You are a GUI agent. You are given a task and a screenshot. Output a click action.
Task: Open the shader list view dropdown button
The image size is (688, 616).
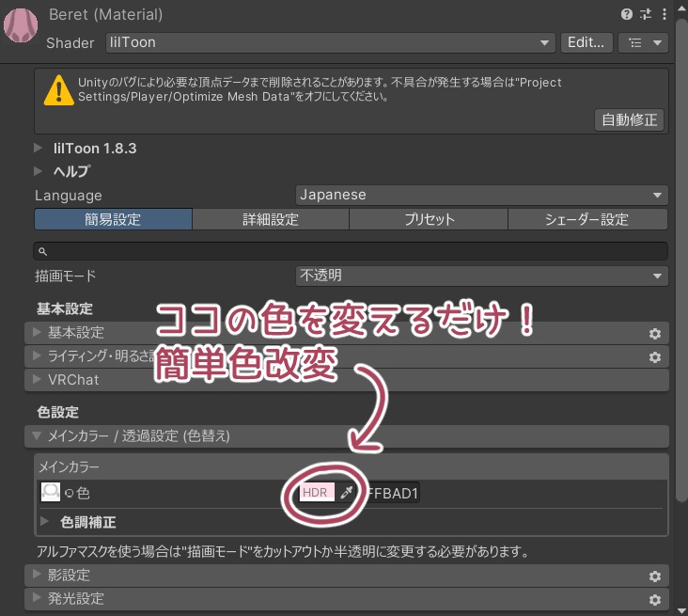[643, 42]
